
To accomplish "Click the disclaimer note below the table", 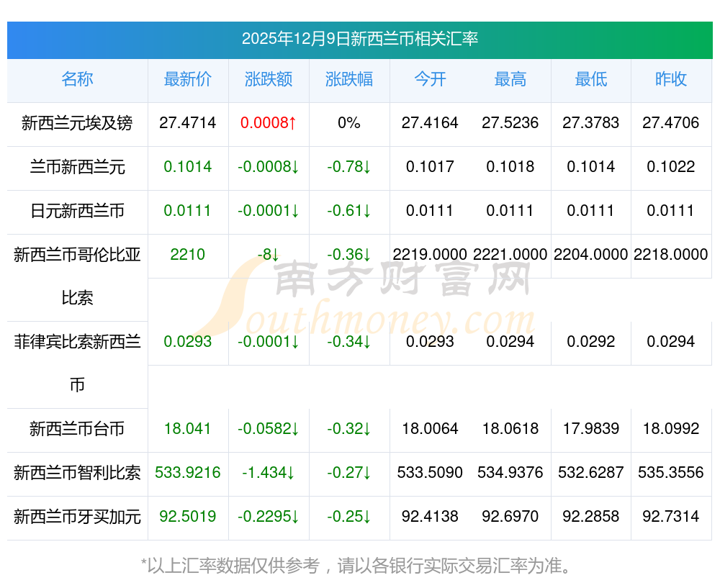I will pos(356,566).
